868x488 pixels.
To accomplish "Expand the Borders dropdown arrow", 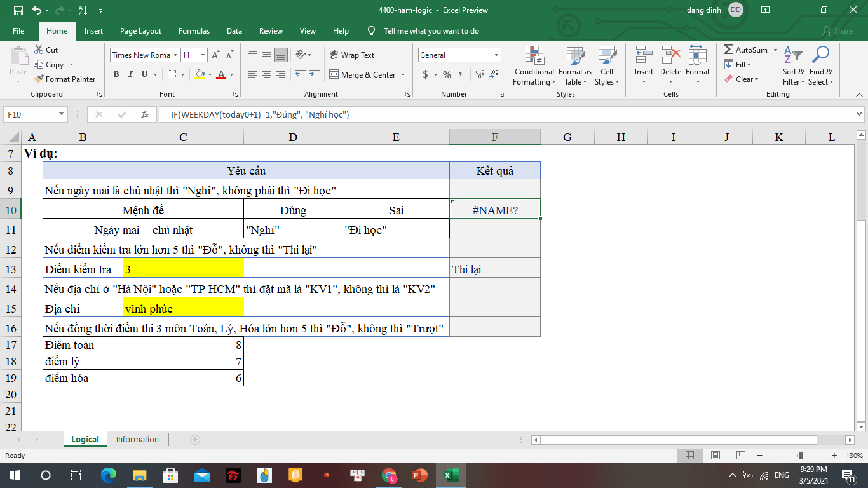I will [x=184, y=74].
